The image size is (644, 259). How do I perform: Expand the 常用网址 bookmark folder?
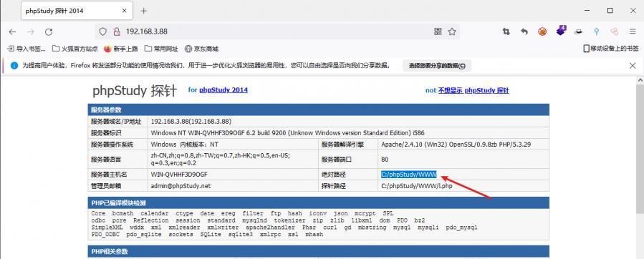161,49
